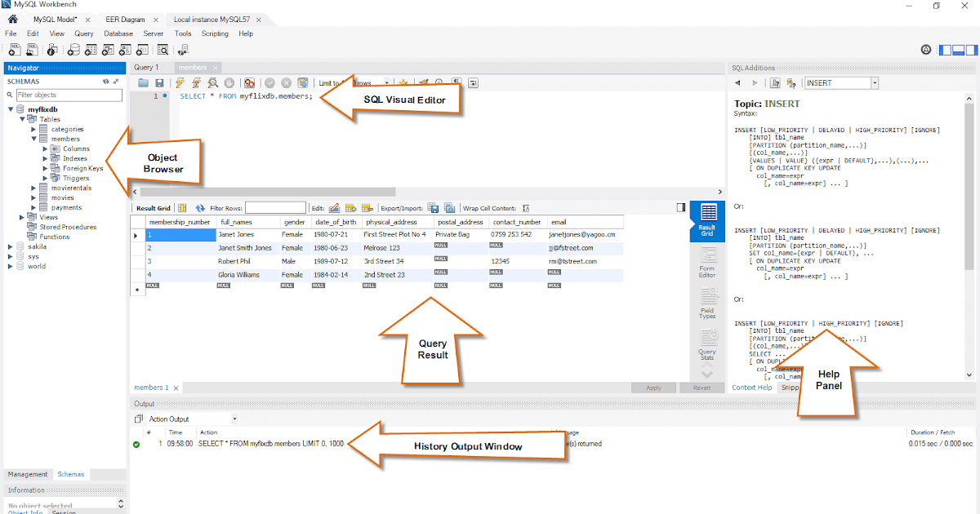The height and width of the screenshot is (514, 980).
Task: Select the Foreign Keys tree item
Action: 83,168
